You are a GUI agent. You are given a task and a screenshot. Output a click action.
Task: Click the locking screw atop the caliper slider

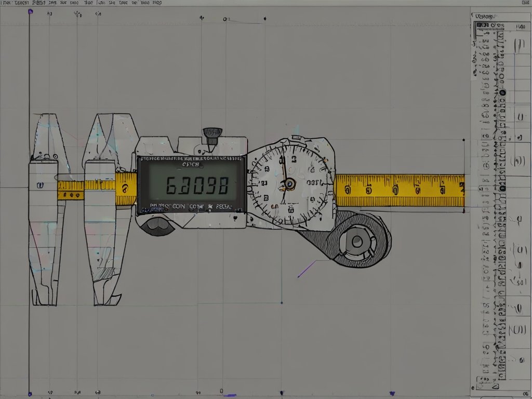[212, 136]
